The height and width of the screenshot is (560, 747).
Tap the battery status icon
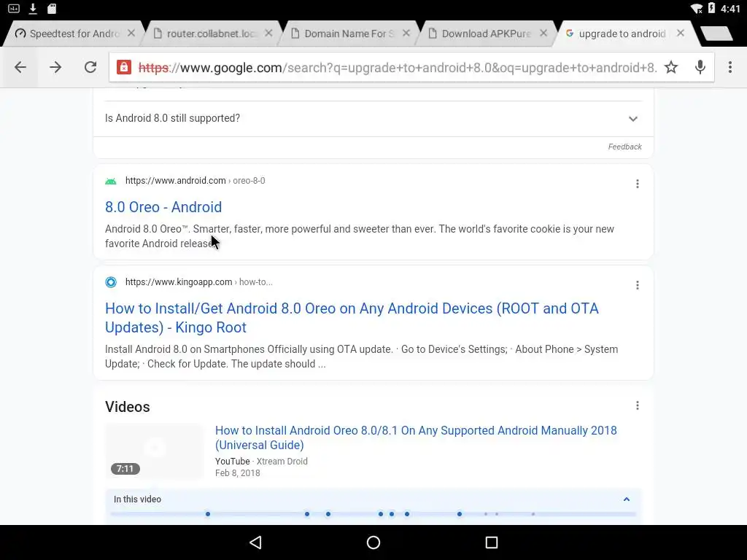711,8
